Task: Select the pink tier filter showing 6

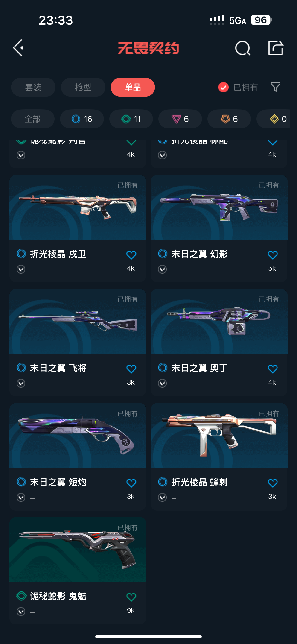Action: click(180, 119)
